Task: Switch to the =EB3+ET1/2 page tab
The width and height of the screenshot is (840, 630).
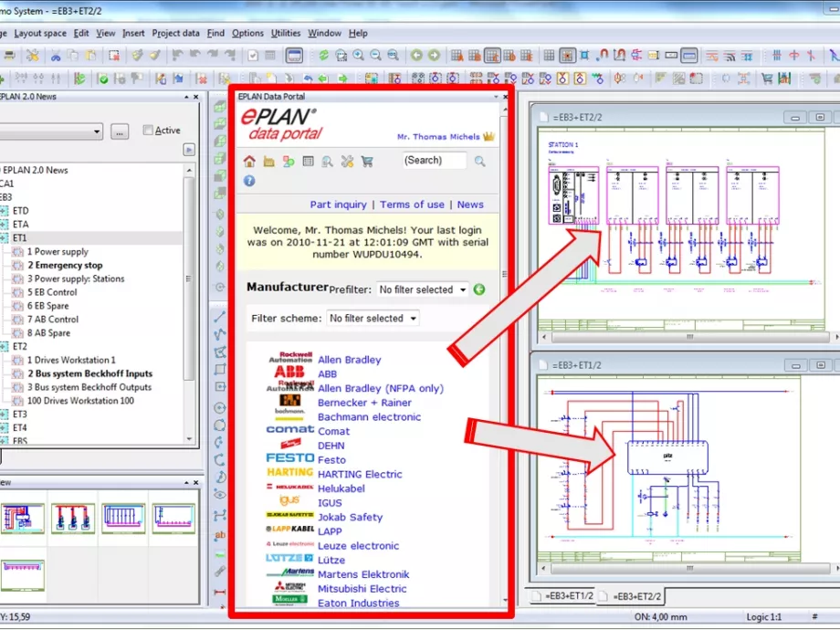Action: coord(563,595)
